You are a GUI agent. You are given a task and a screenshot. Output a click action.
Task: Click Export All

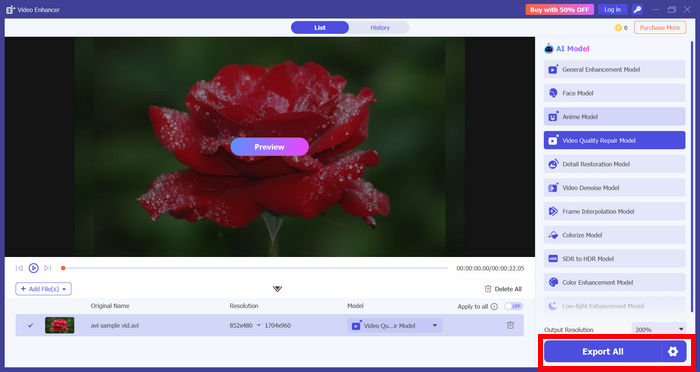point(603,351)
